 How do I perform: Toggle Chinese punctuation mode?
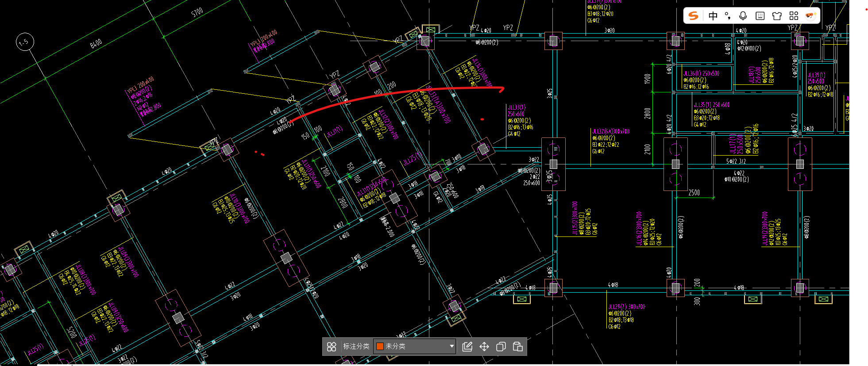(728, 16)
